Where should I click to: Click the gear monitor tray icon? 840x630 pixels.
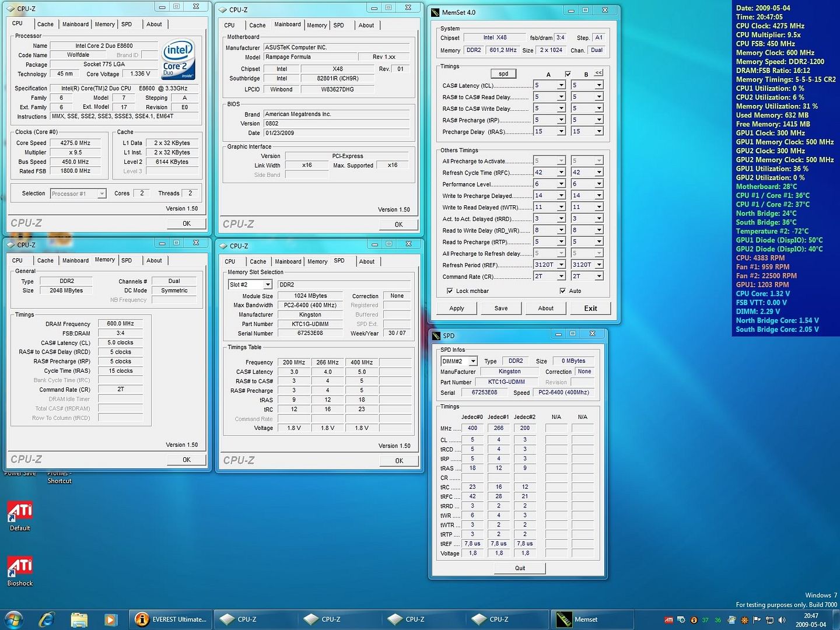pos(681,620)
